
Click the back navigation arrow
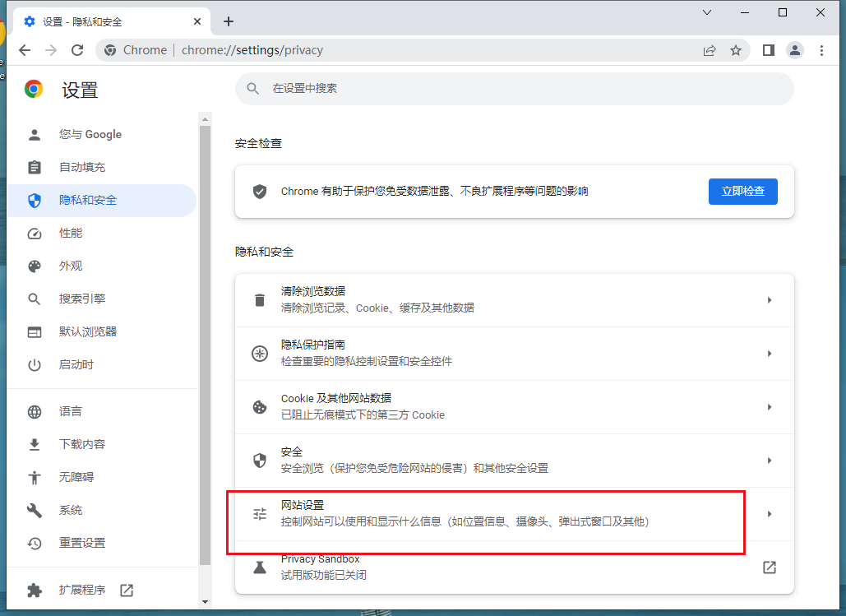click(25, 50)
